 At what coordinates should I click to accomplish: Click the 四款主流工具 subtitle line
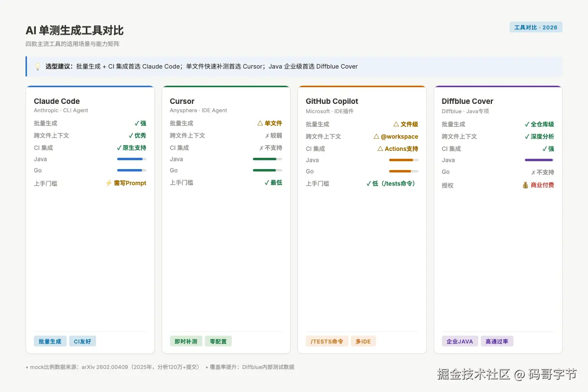click(73, 44)
